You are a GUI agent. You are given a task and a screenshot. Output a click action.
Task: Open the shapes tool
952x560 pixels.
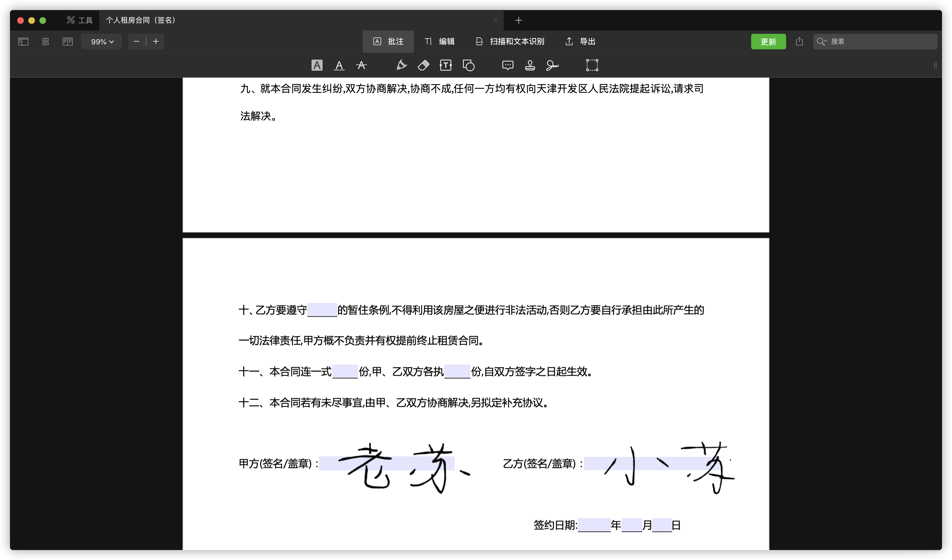(469, 65)
